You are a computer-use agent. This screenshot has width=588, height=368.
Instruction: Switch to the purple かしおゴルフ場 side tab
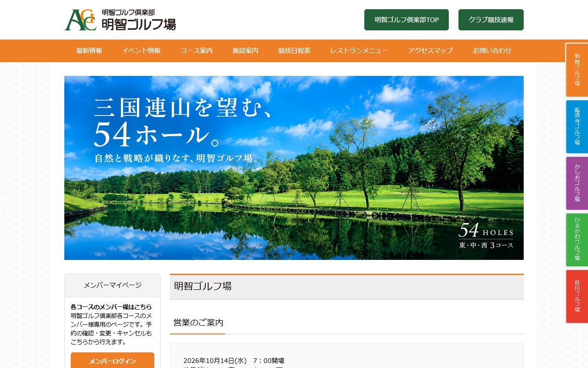point(577,183)
